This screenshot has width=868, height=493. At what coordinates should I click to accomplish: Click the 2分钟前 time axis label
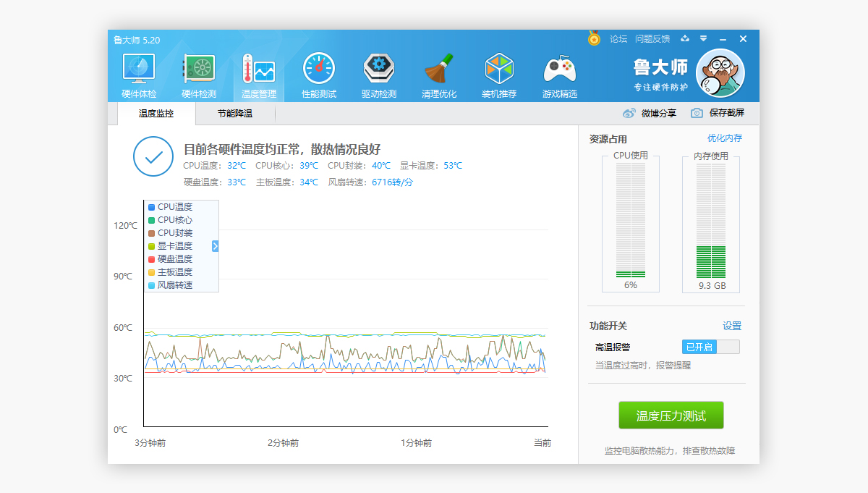283,443
